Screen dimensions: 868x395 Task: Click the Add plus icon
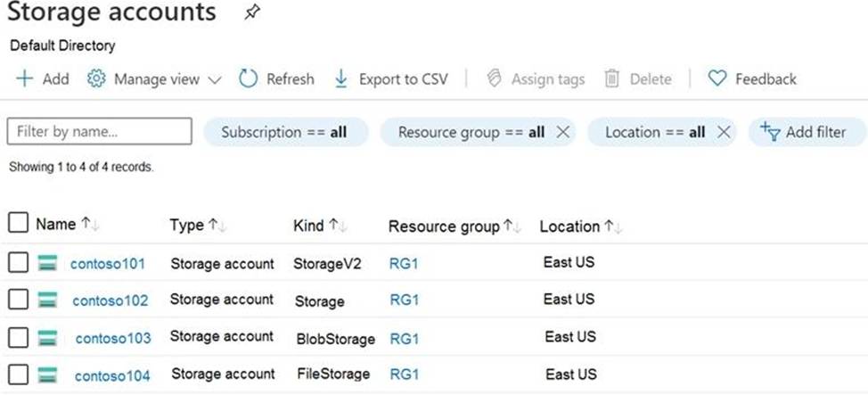coord(24,78)
